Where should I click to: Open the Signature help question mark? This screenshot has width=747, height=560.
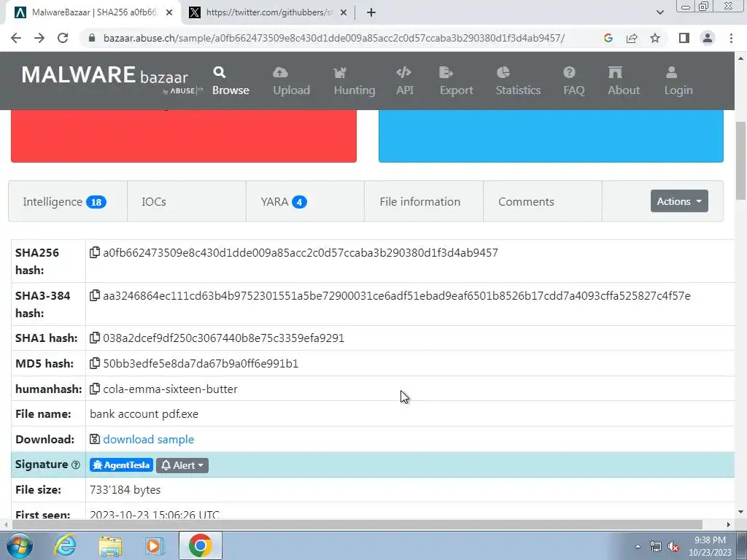click(x=75, y=464)
